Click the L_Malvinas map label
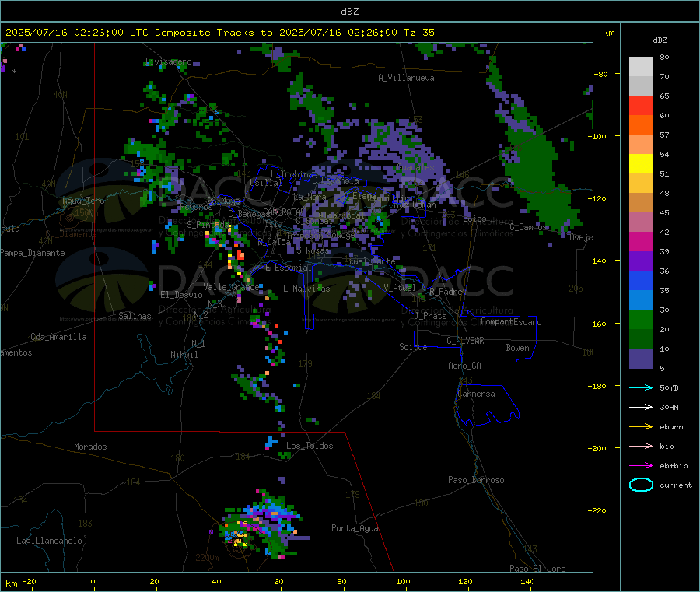The width and height of the screenshot is (700, 592). tap(306, 289)
